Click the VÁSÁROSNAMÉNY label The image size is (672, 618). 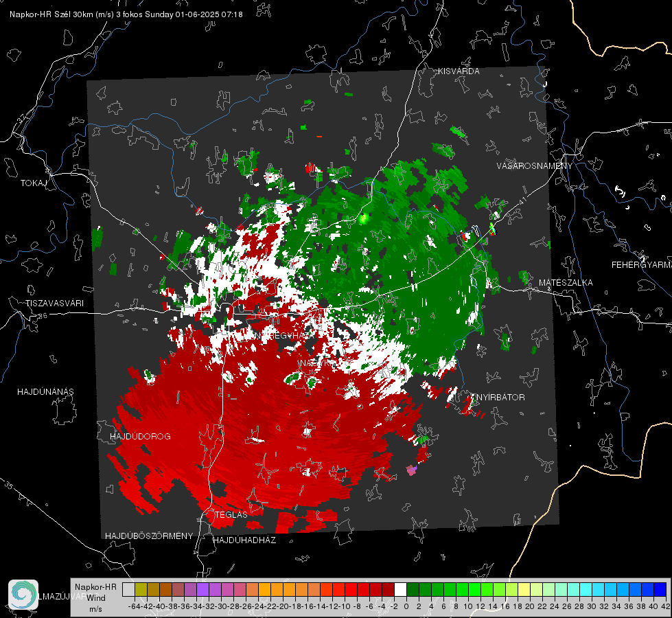pyautogui.click(x=534, y=166)
